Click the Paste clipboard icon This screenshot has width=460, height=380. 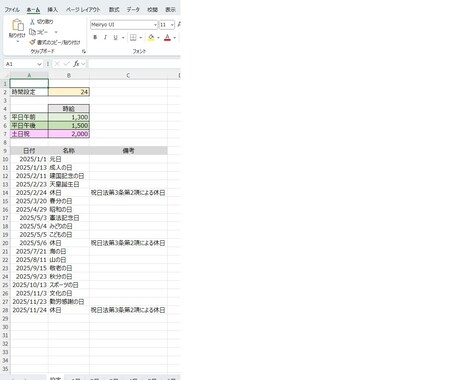click(18, 25)
